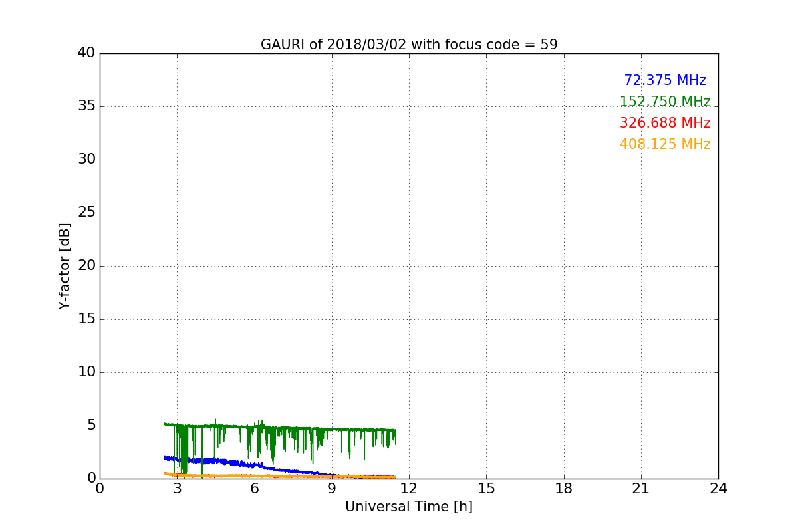This screenshot has height=532, width=798.
Task: Click the x-axis tick label 3
Action: [178, 489]
